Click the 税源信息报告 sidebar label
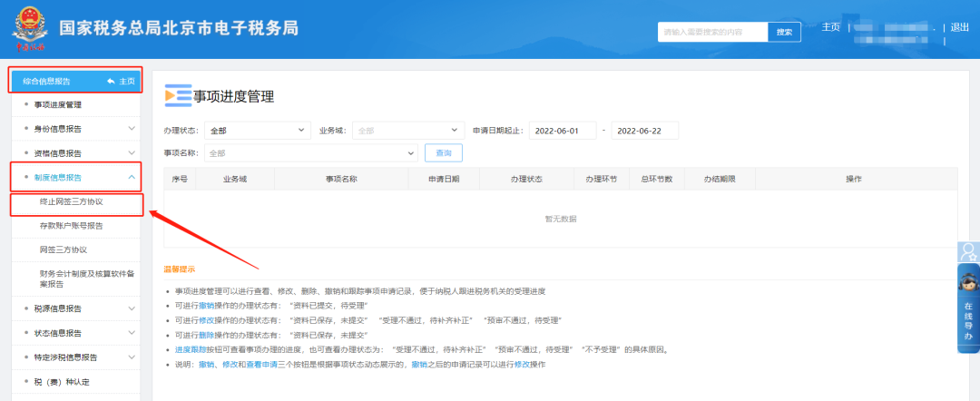980x401 pixels. pyautogui.click(x=58, y=308)
